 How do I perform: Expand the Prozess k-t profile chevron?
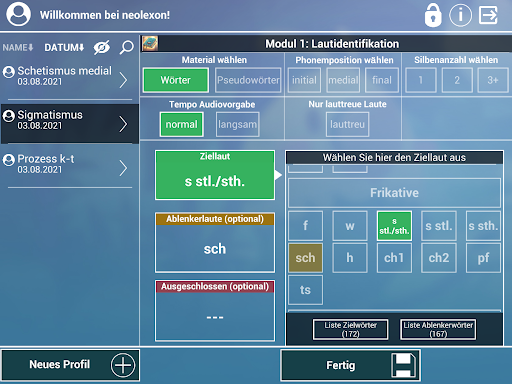pos(123,168)
